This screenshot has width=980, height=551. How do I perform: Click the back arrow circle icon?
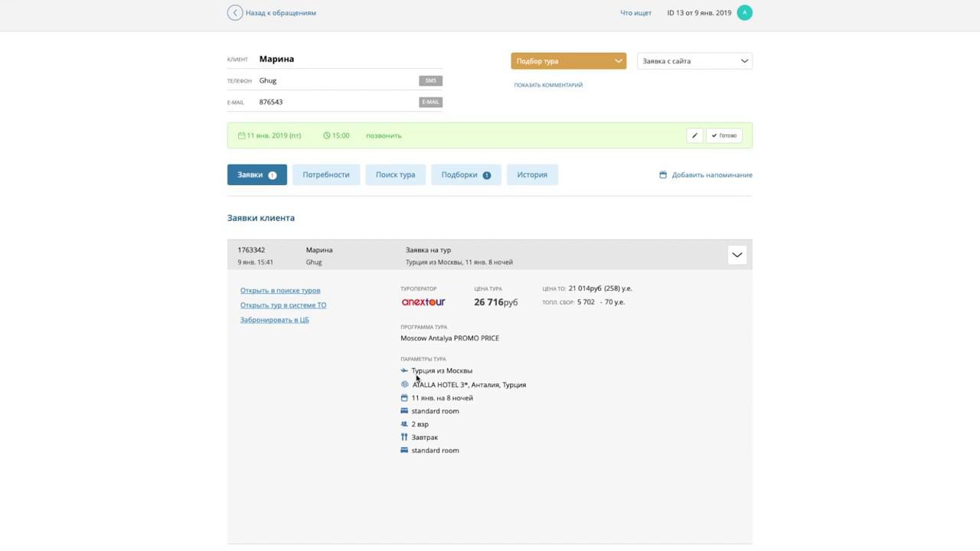pyautogui.click(x=235, y=13)
